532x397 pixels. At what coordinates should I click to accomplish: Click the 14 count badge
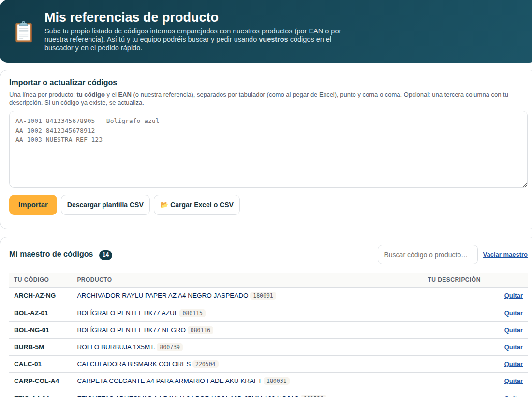tap(105, 255)
